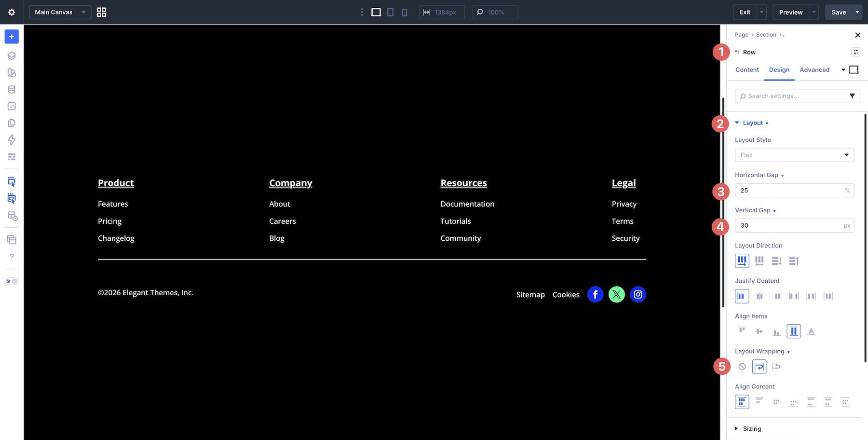Switch to phone view icon
Viewport: 868px width, 440px height.
click(405, 12)
